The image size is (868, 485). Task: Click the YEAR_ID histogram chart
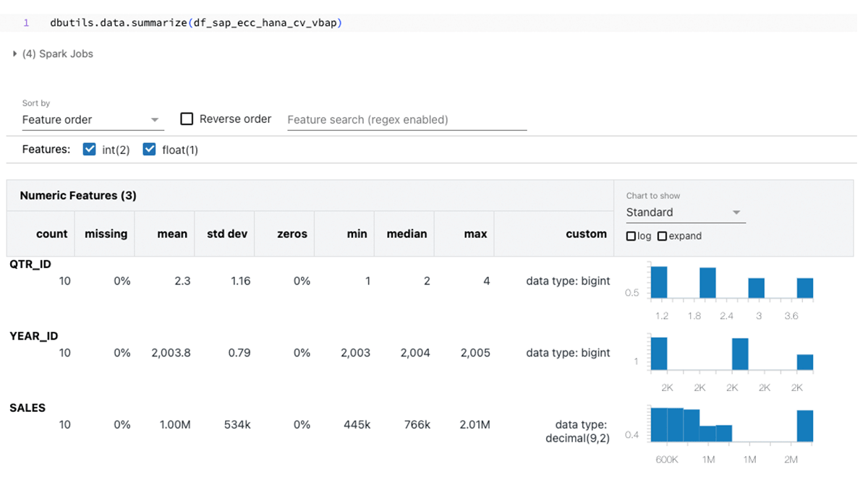(x=731, y=353)
